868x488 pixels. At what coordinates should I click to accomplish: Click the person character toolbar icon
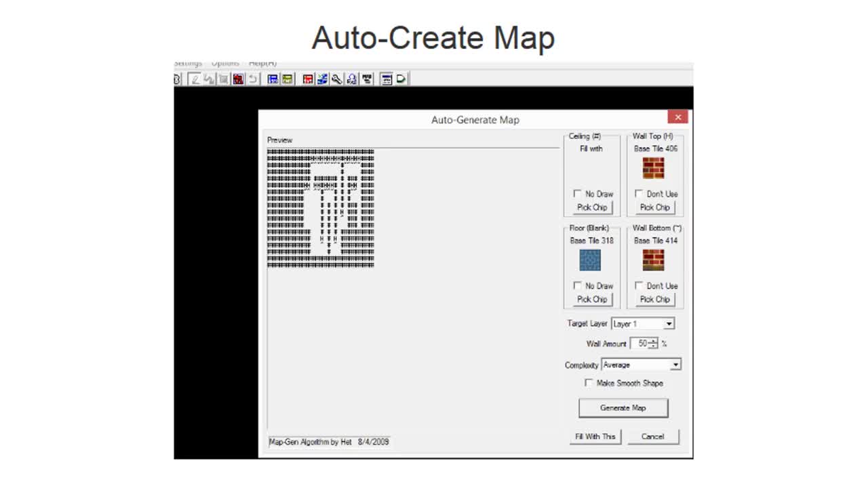pyautogui.click(x=352, y=79)
